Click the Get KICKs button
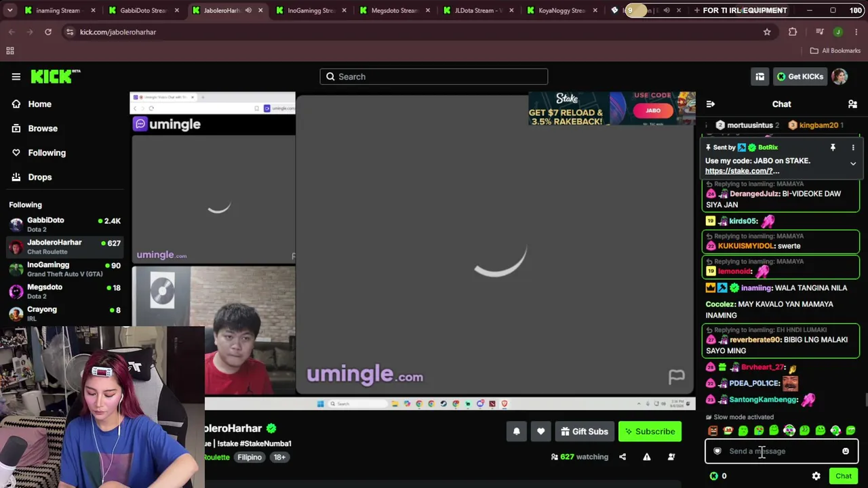868x488 pixels. [x=800, y=77]
